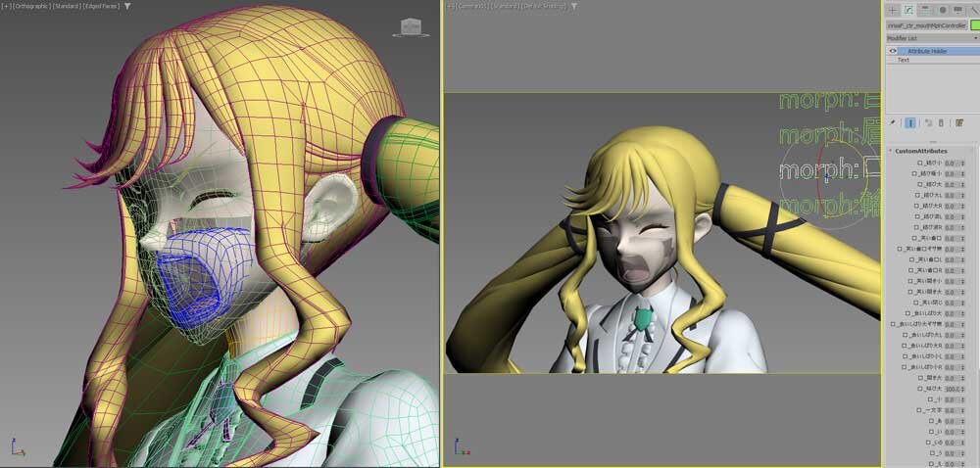This screenshot has width=980, height=468.
Task: Open [Standard] menu in camera viewport
Action: [507, 6]
